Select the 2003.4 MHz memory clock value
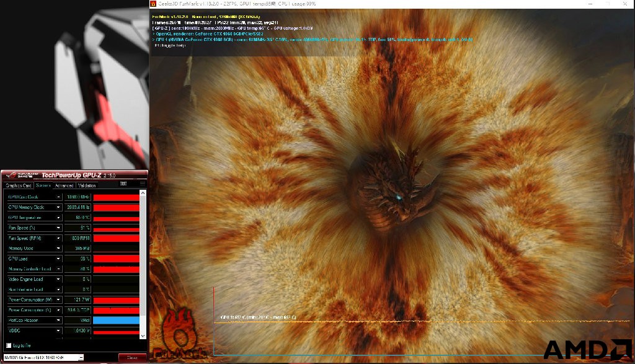Image resolution: width=635 pixels, height=364 pixels. (78, 207)
